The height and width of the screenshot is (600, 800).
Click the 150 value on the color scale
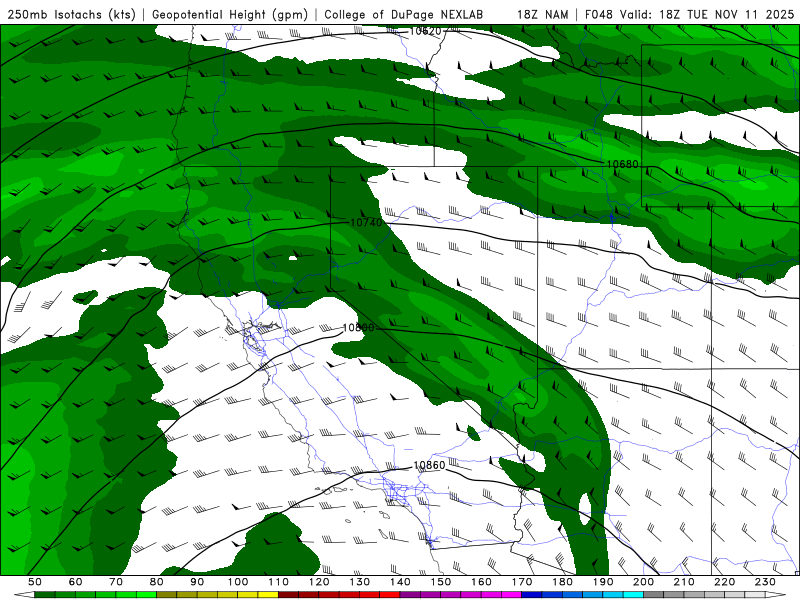point(441,582)
